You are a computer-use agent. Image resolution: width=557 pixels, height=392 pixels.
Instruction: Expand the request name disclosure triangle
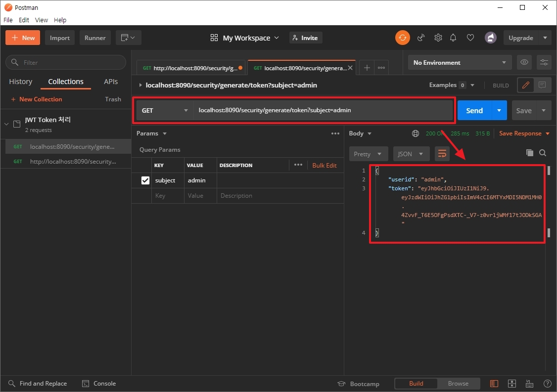[x=140, y=85]
